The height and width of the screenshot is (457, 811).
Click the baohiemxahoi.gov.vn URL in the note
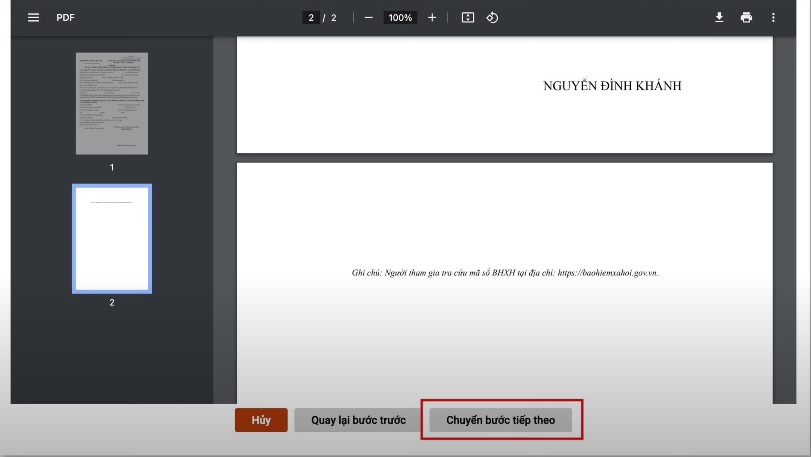click(x=607, y=272)
